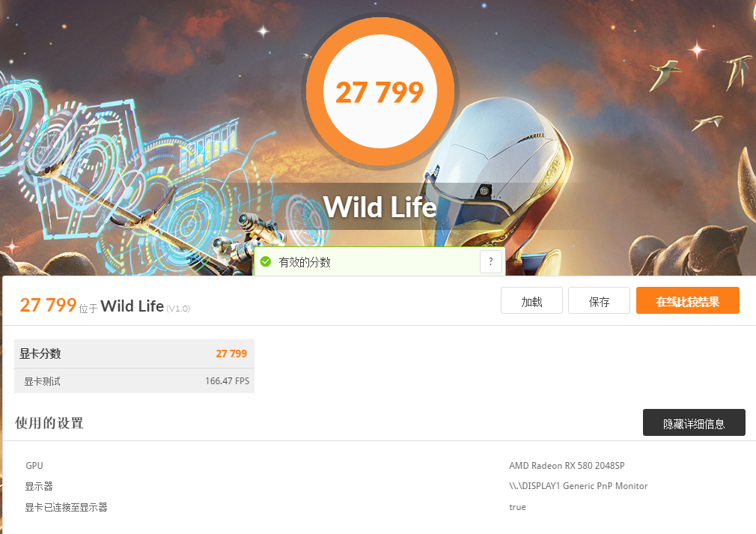Screen dimensions: 756x534
Task: Click the 保存 save button
Action: (x=599, y=300)
